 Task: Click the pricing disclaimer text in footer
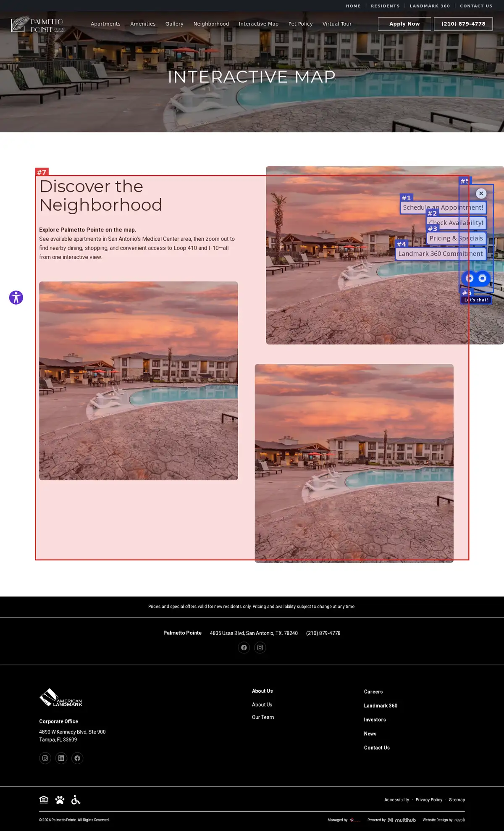point(252,607)
